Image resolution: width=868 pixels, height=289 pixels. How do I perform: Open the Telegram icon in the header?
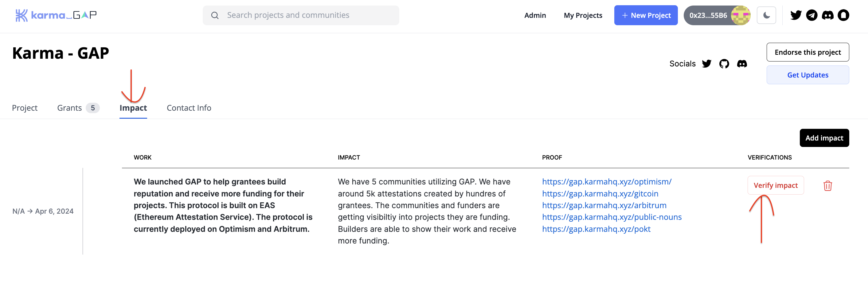[811, 15]
